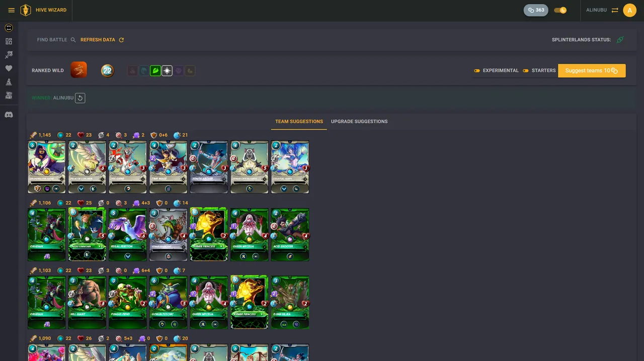Select the Vulguine card

click(128, 167)
